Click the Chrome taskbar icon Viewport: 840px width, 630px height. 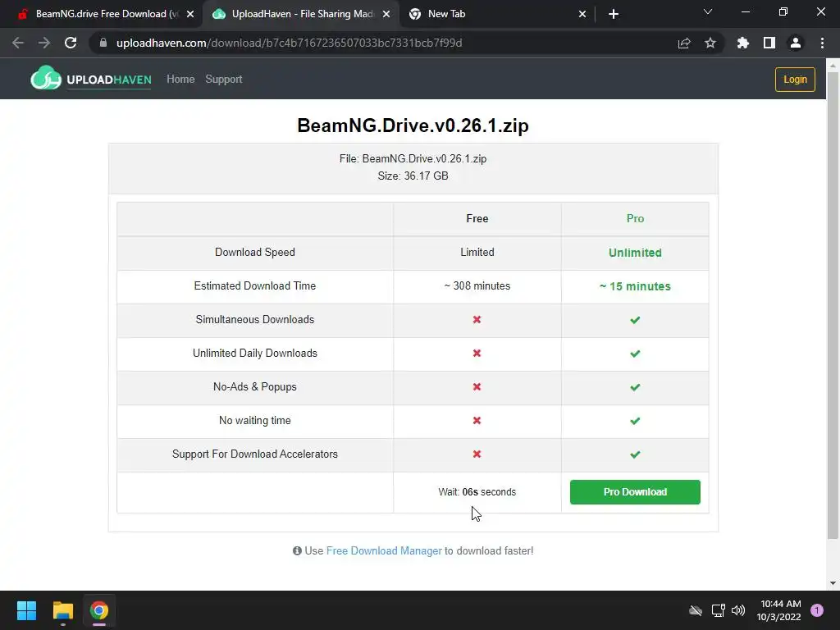[99, 610]
